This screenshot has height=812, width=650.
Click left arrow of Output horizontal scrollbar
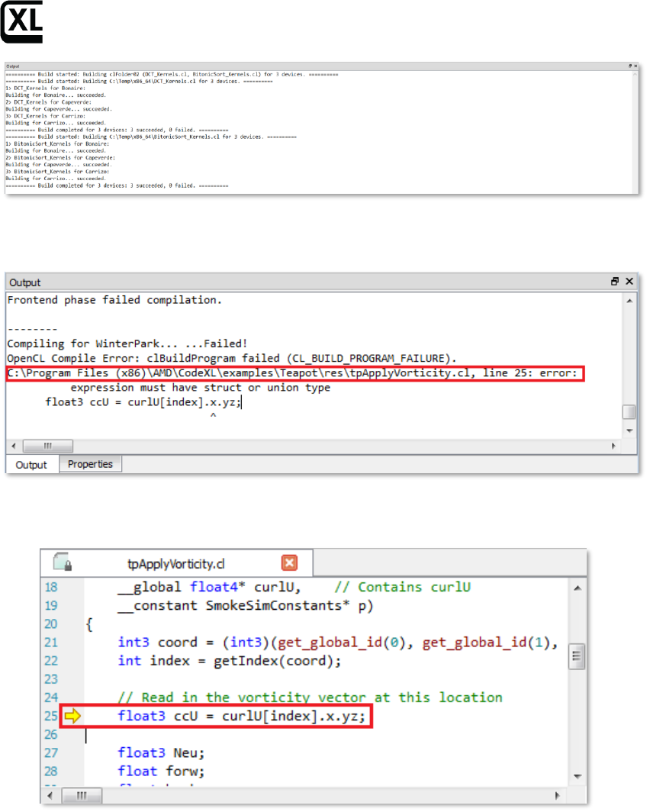(x=14, y=446)
